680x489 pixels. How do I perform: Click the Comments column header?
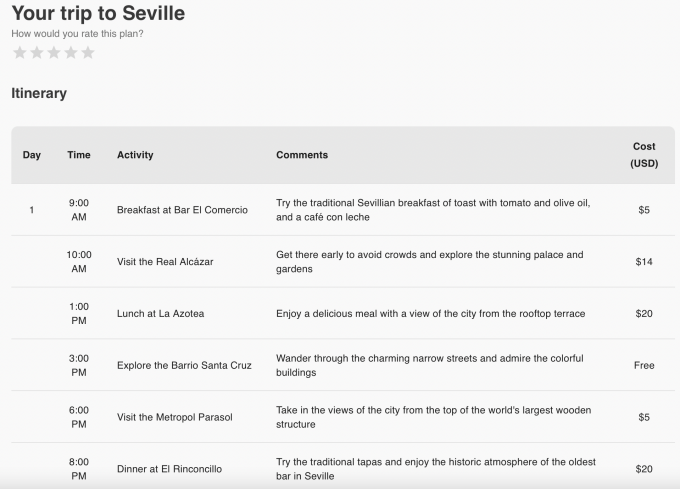(302, 155)
